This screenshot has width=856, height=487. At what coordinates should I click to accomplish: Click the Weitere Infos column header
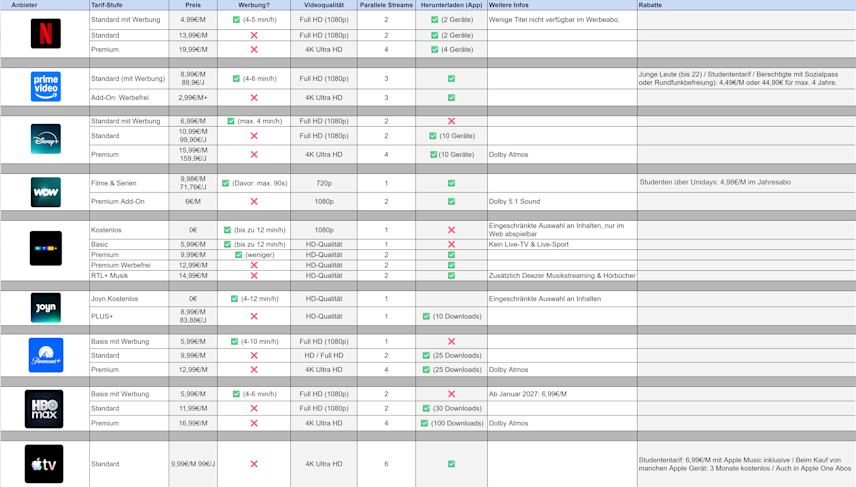[x=562, y=5]
